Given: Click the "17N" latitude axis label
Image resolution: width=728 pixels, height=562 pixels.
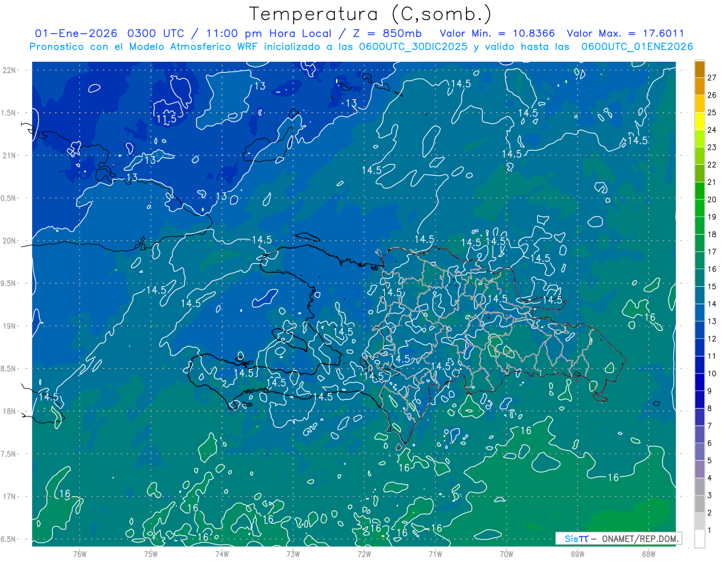Looking at the screenshot, I should [x=9, y=497].
